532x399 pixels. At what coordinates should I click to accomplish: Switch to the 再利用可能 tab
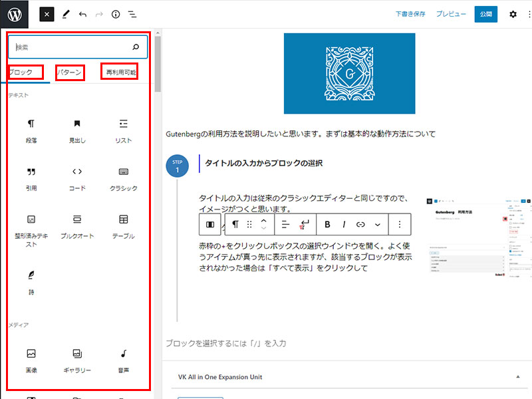point(120,72)
